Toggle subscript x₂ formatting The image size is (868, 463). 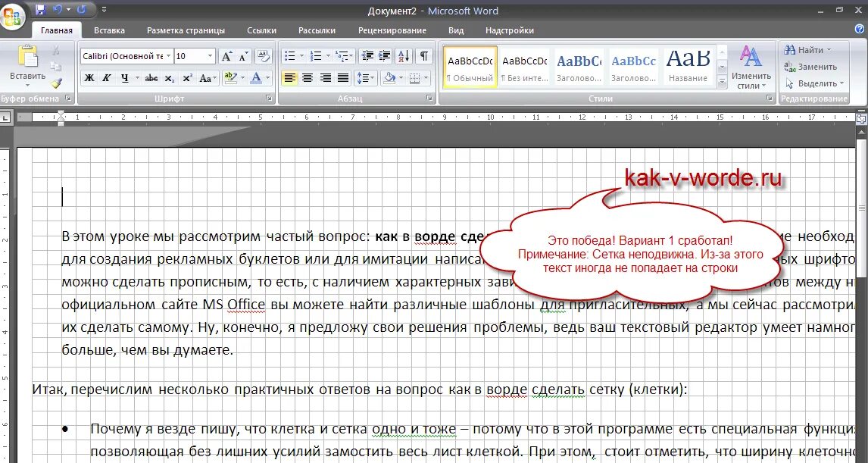click(170, 78)
